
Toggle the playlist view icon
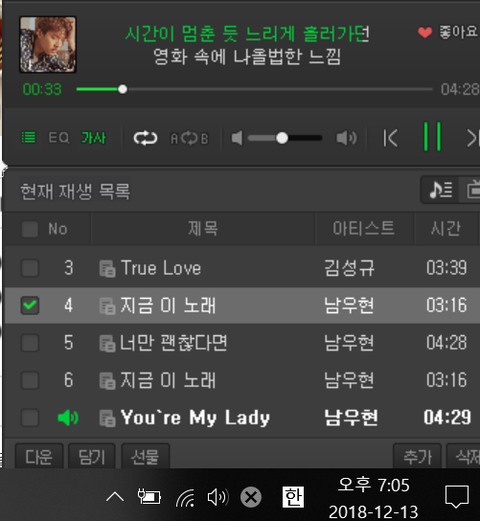(28, 137)
